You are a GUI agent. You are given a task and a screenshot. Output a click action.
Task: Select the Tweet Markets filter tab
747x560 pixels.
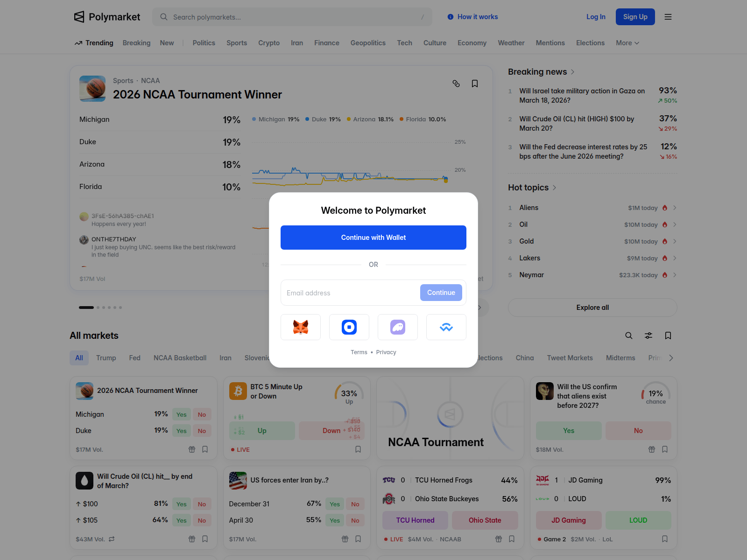tap(570, 357)
